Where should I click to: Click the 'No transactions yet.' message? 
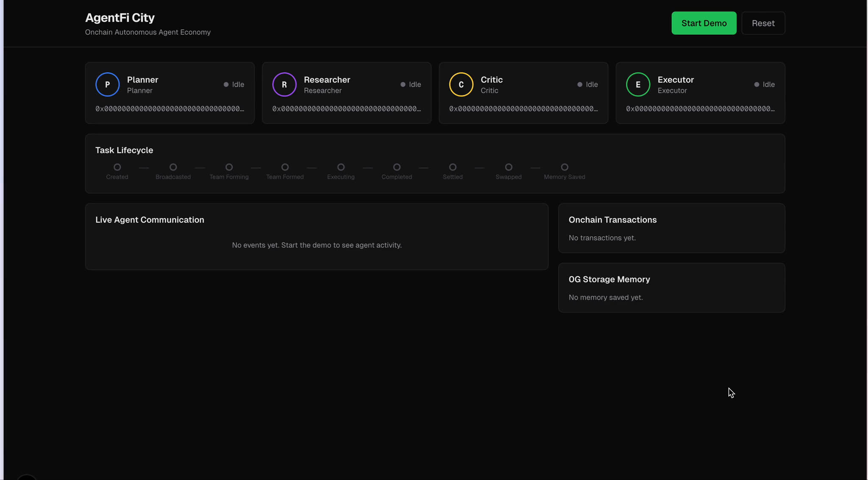tap(602, 238)
